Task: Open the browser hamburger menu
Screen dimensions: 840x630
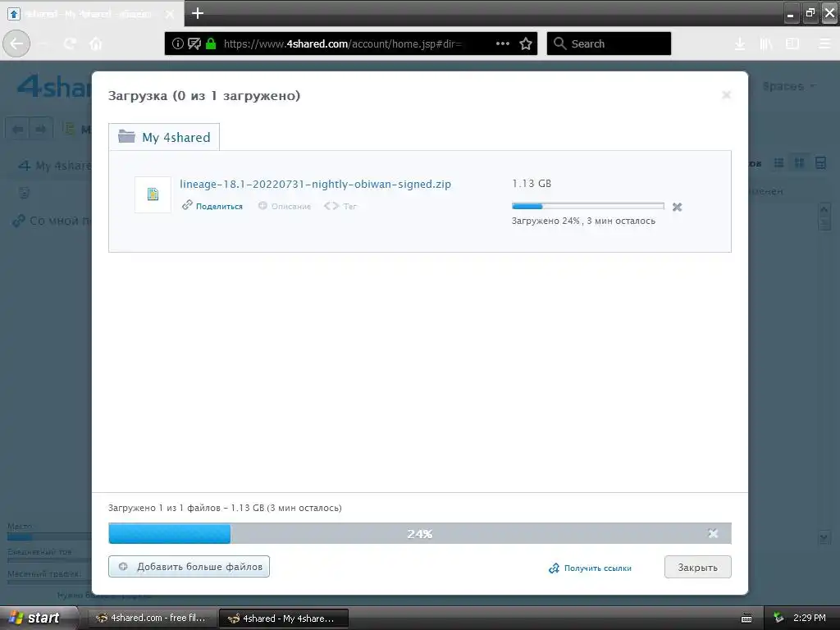Action: tap(825, 44)
